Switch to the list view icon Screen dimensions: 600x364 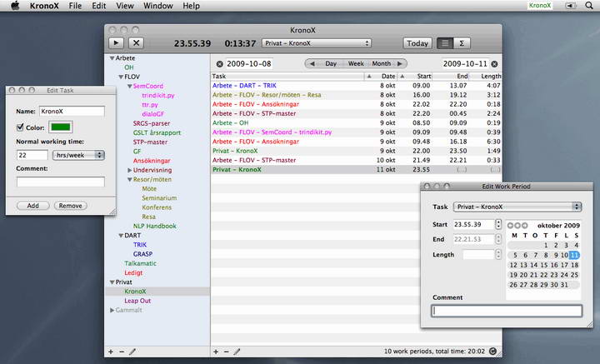point(444,42)
